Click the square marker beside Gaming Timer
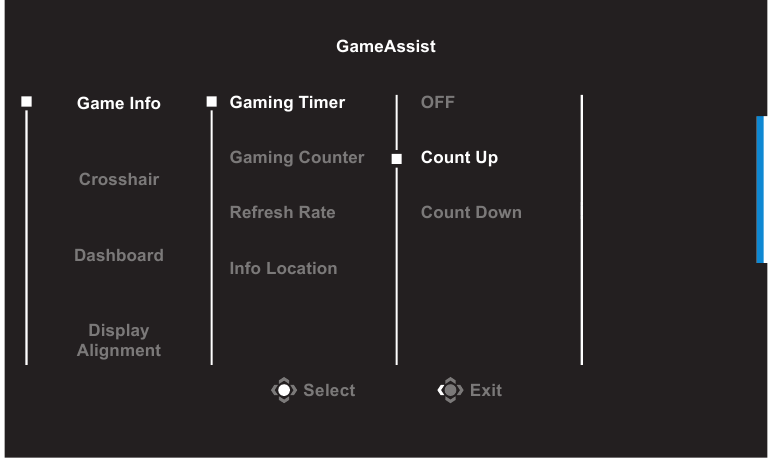This screenshot has width=780, height=466. pos(211,102)
